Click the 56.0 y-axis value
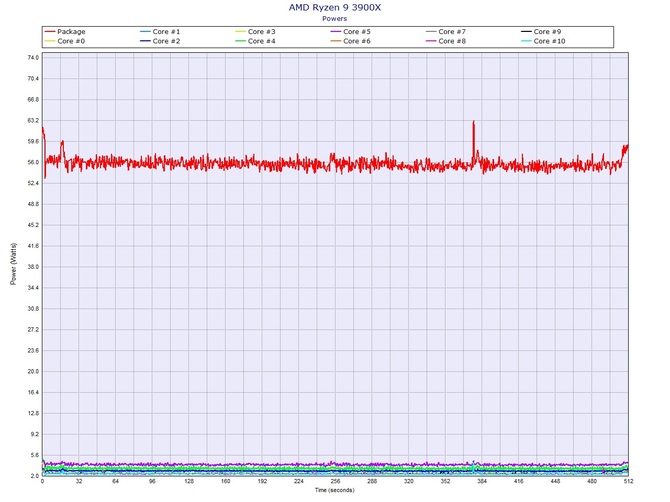The width and height of the screenshot is (670, 502). click(34, 162)
